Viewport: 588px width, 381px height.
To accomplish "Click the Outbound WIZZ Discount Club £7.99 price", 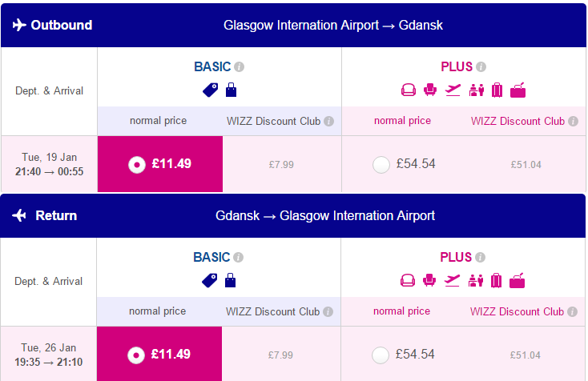I will pyautogui.click(x=281, y=164).
